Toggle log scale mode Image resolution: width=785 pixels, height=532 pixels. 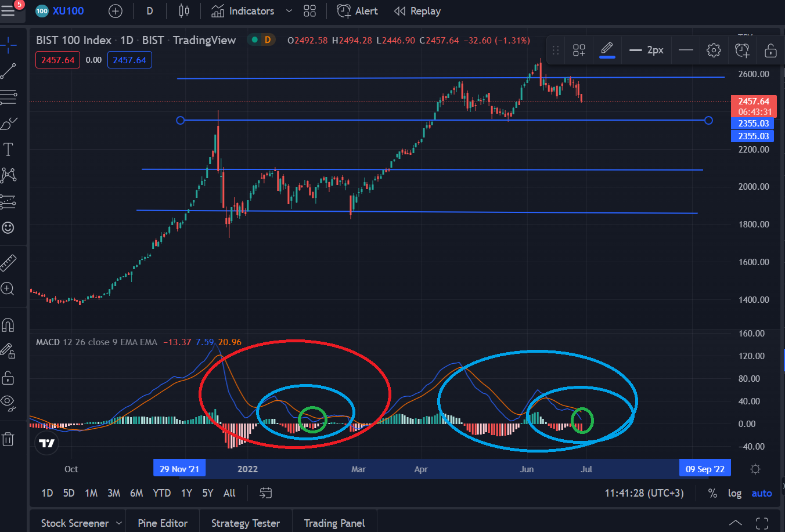734,493
